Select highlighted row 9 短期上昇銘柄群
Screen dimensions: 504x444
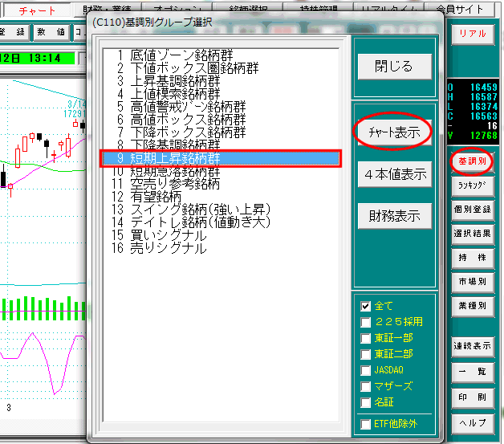click(x=221, y=158)
